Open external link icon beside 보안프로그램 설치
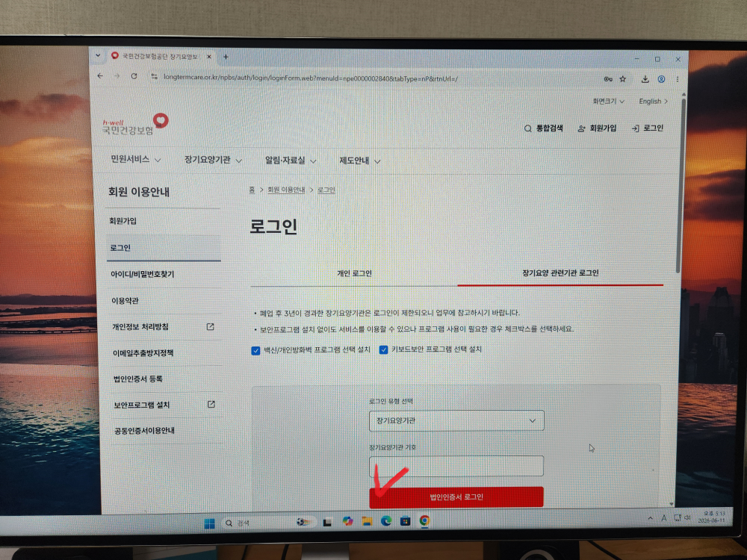Image resolution: width=747 pixels, height=560 pixels. (211, 404)
